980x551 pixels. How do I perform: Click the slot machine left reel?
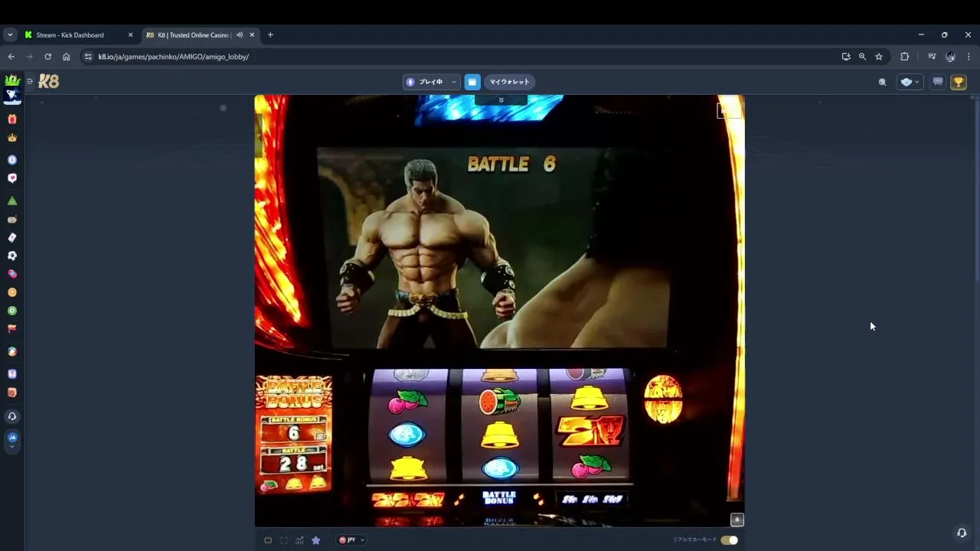(x=409, y=425)
